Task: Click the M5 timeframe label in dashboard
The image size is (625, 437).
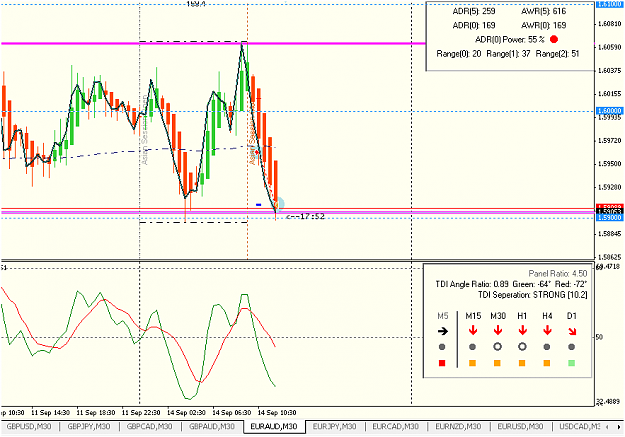Action: point(442,316)
